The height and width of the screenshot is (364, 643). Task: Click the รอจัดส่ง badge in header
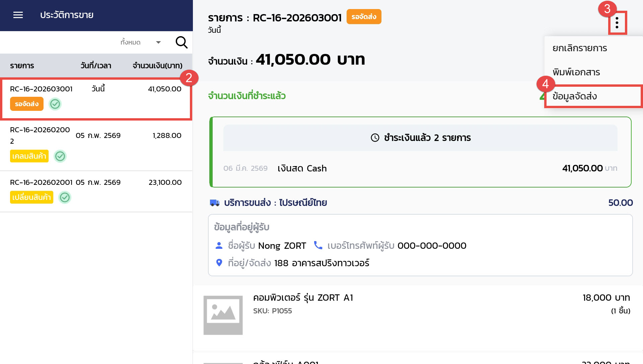pos(364,17)
